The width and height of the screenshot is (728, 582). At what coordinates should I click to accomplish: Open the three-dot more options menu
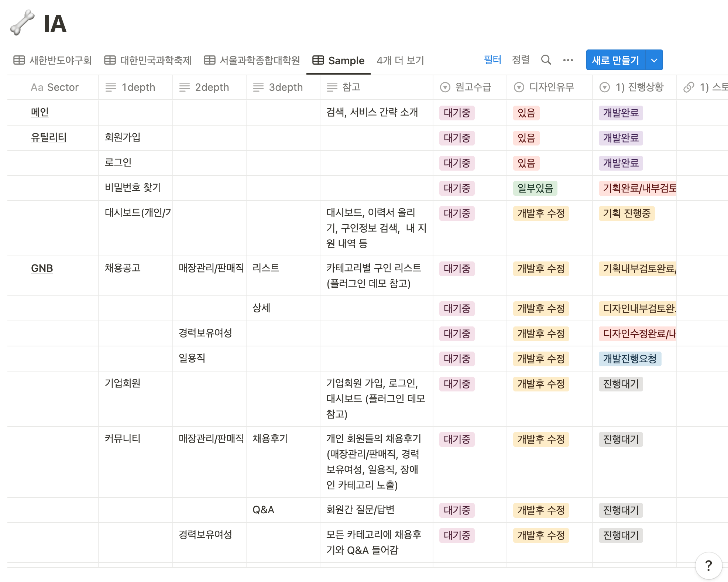pyautogui.click(x=568, y=60)
